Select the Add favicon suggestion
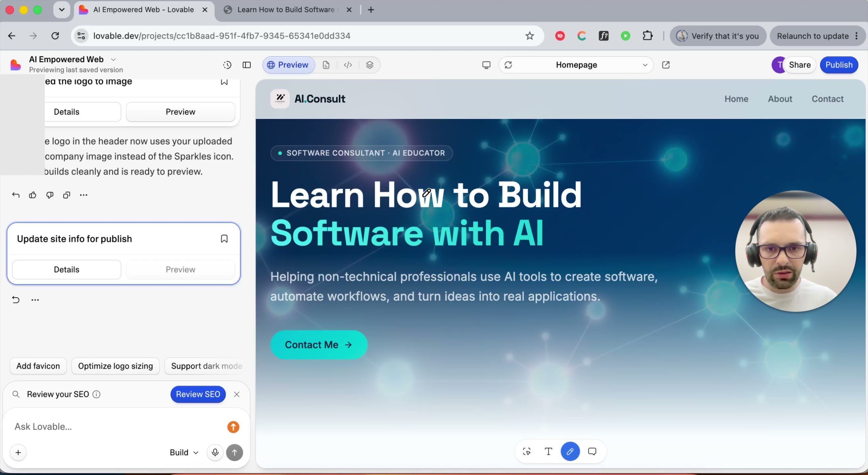 [x=38, y=366]
